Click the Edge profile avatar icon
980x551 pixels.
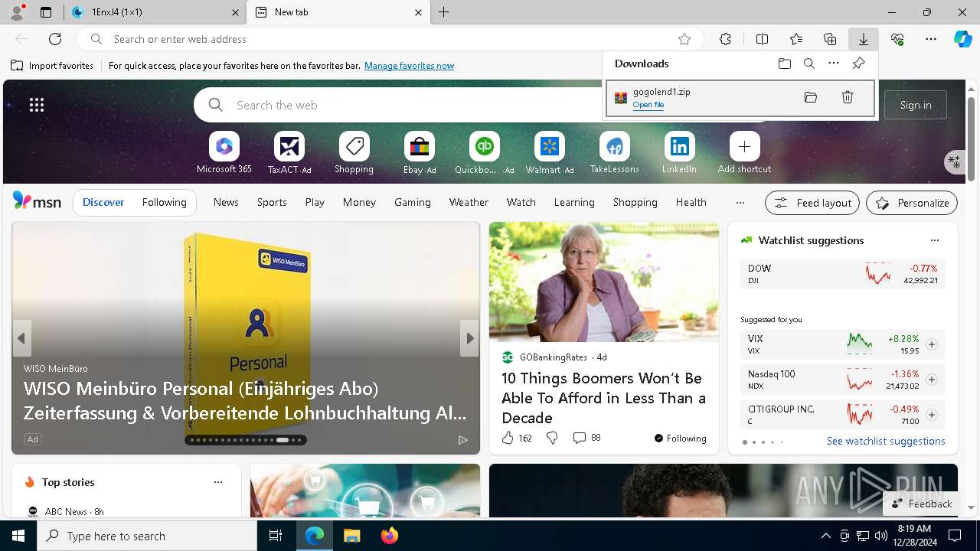point(17,12)
